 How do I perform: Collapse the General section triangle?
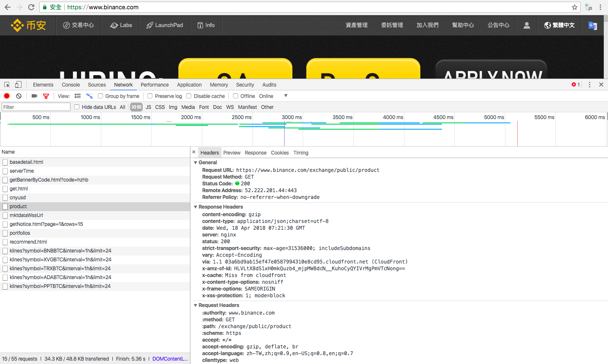pos(195,163)
